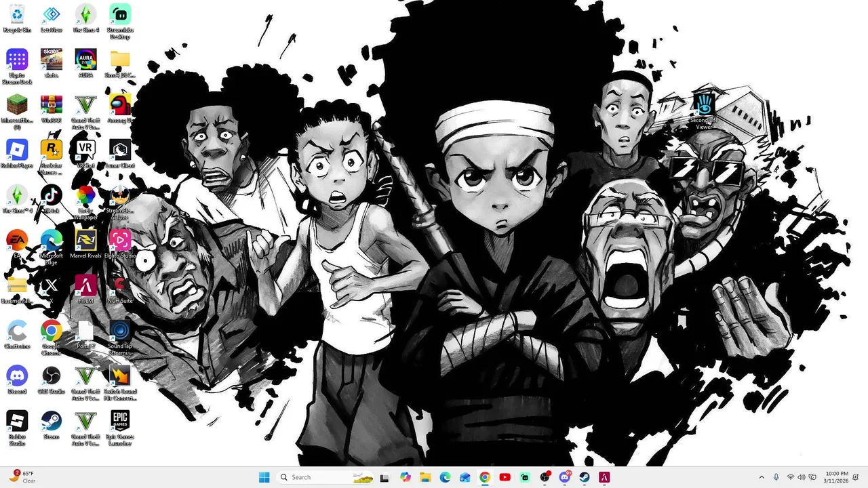Open OBS Studio desktop shortcut

[x=52, y=380]
